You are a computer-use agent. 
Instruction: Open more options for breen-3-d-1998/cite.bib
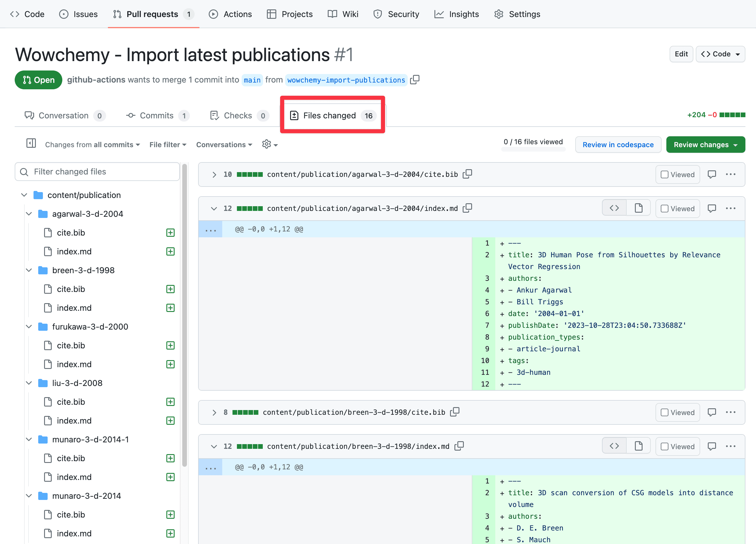pos(730,412)
